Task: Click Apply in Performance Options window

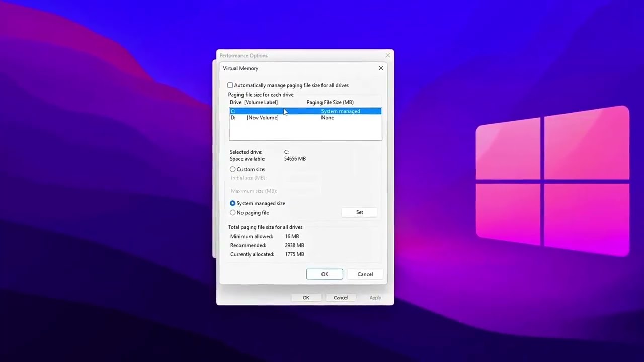Action: point(375,298)
